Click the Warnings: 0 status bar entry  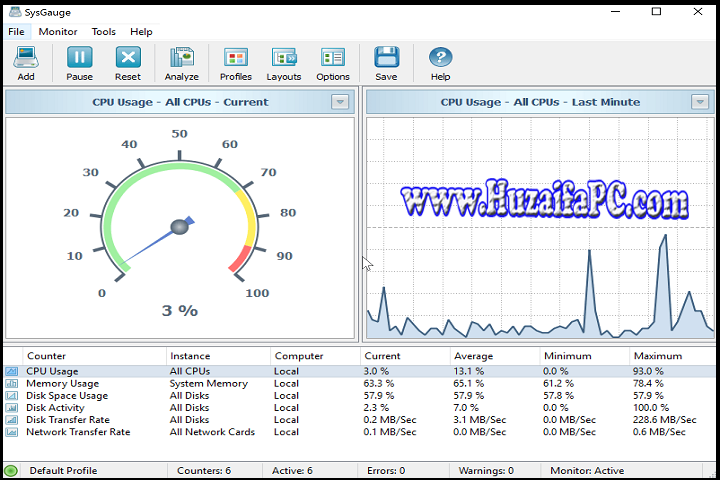[486, 470]
